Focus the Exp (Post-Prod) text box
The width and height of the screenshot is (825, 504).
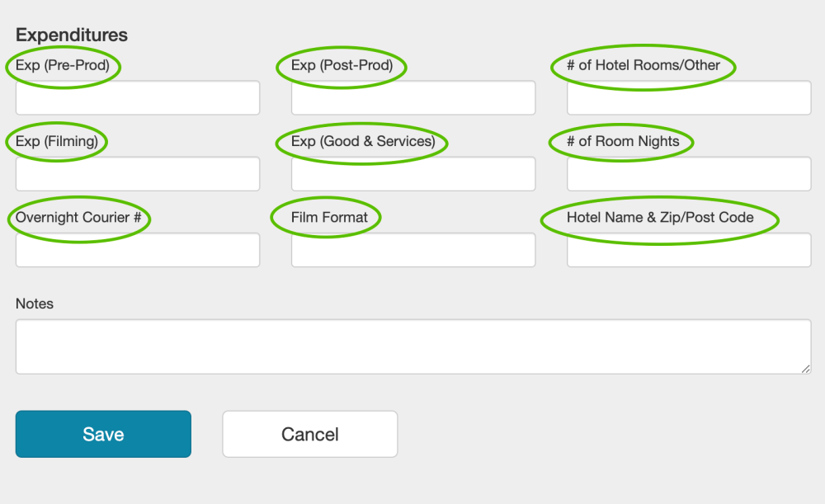tap(413, 97)
